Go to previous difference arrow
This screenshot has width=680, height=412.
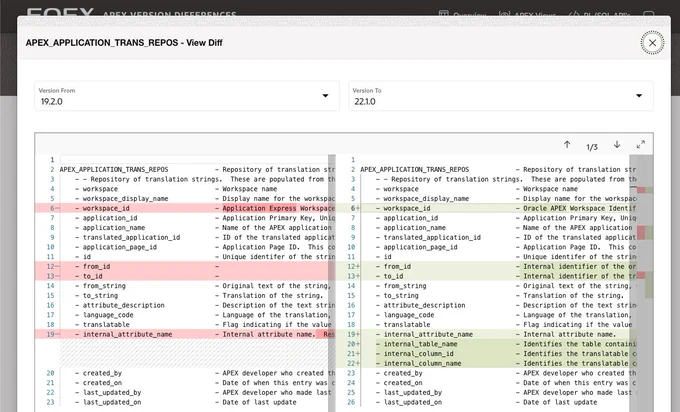coord(567,145)
